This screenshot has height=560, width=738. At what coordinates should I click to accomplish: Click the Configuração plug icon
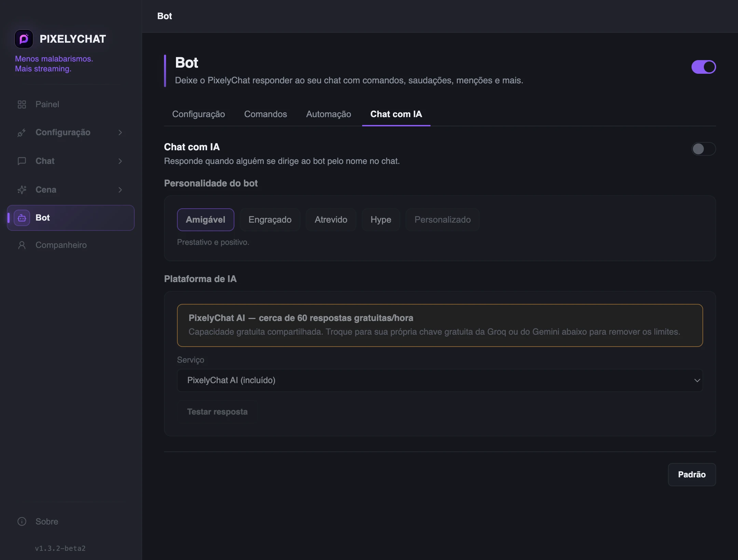pos(22,132)
